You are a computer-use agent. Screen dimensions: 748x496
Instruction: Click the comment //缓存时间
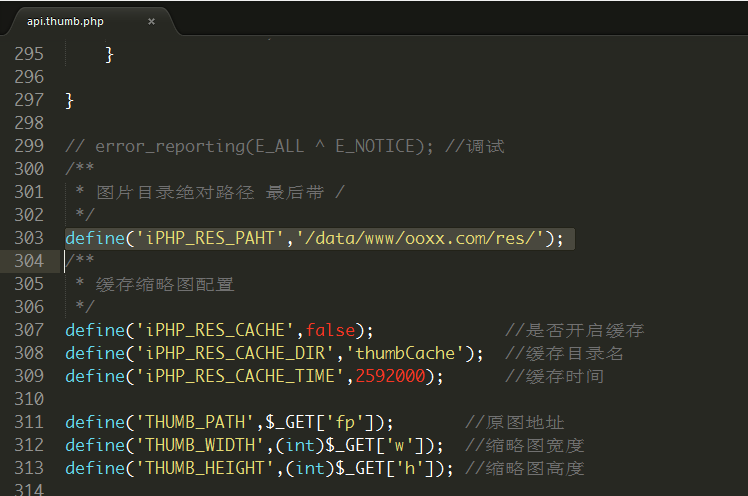[554, 376]
